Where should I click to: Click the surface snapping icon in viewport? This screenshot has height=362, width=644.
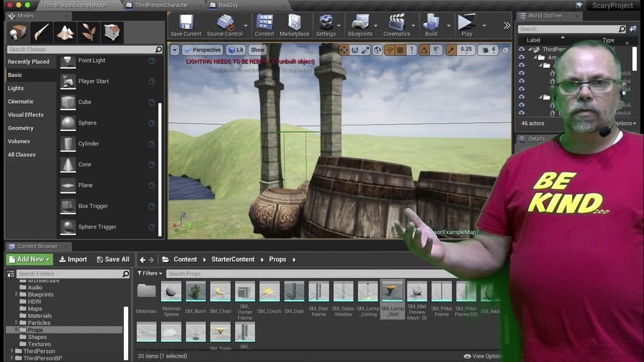pos(390,50)
